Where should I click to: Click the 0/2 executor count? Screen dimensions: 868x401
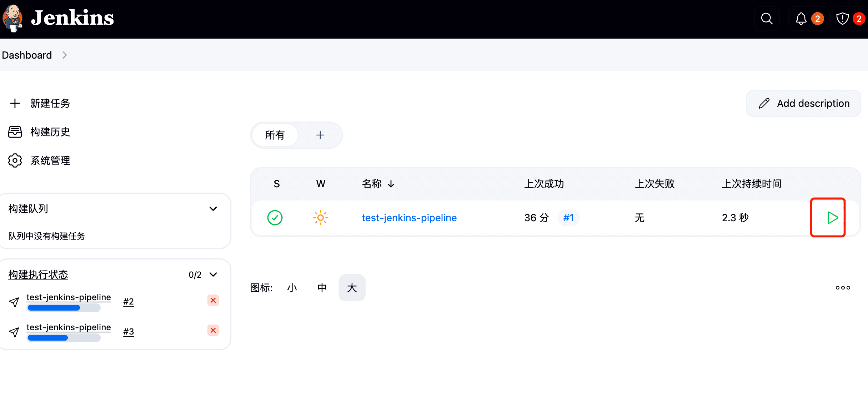click(195, 274)
